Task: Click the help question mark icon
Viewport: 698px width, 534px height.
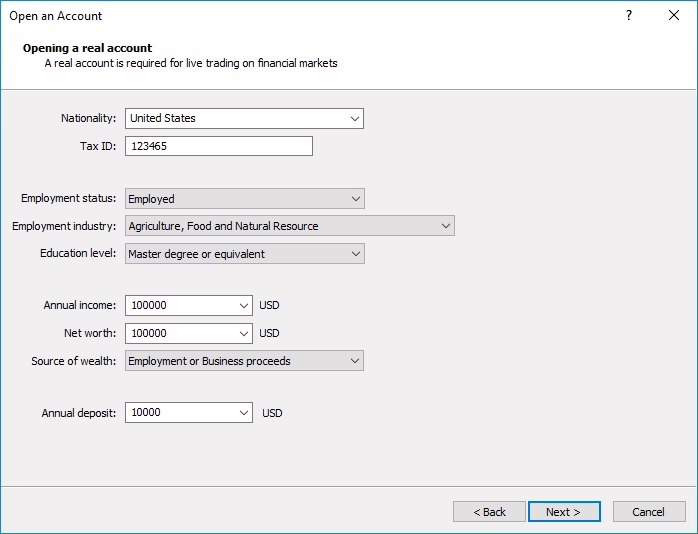Action: 629,16
